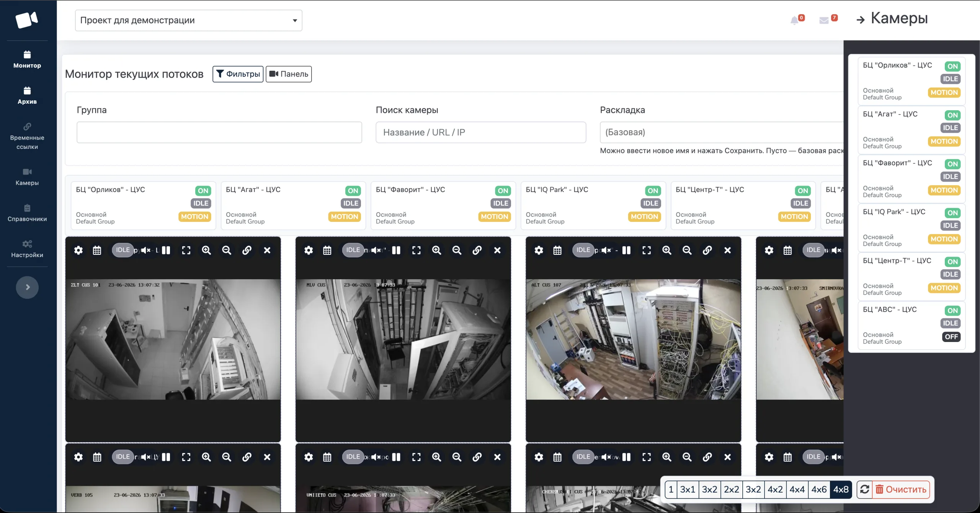The width and height of the screenshot is (980, 513).
Task: Open settings gear on ZLT CUS 101 tile
Action: pyautogui.click(x=78, y=250)
